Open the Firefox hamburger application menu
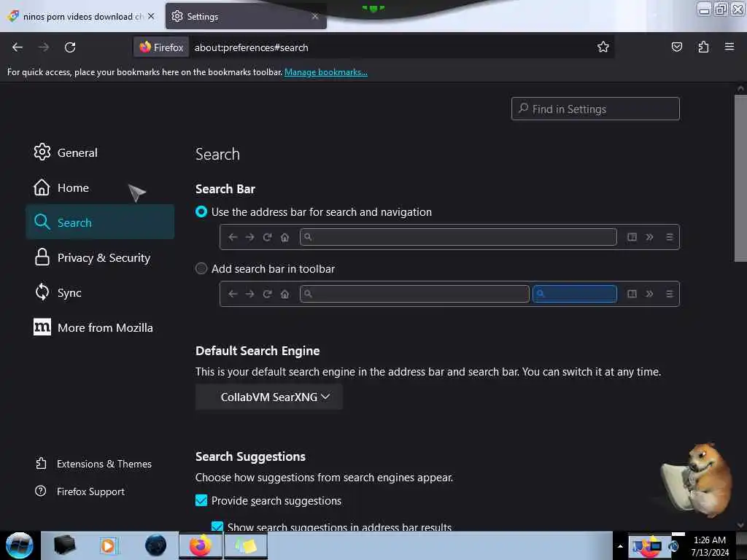Screen dimensions: 747x560 [729, 47]
